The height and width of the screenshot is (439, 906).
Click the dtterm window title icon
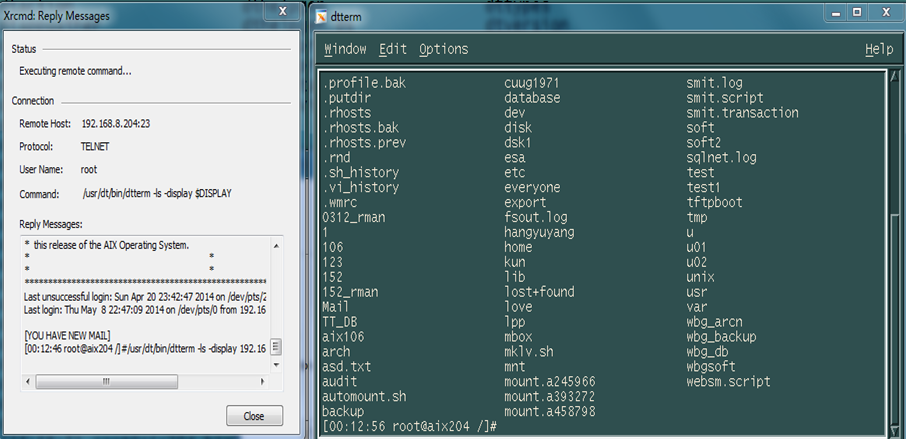pos(321,17)
